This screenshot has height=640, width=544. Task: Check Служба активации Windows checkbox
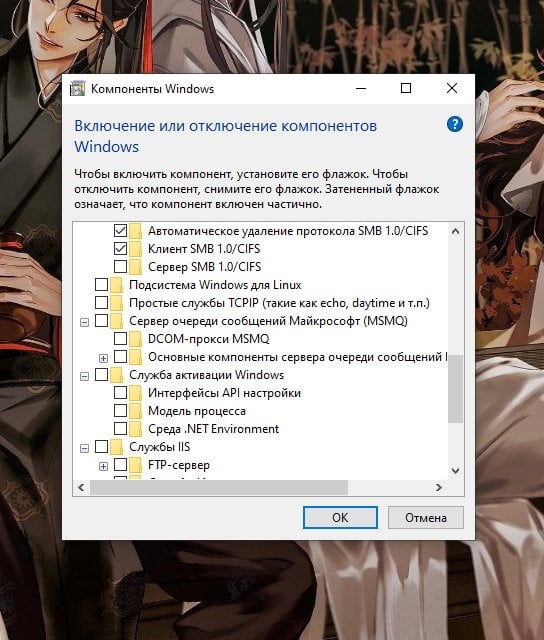pos(101,374)
